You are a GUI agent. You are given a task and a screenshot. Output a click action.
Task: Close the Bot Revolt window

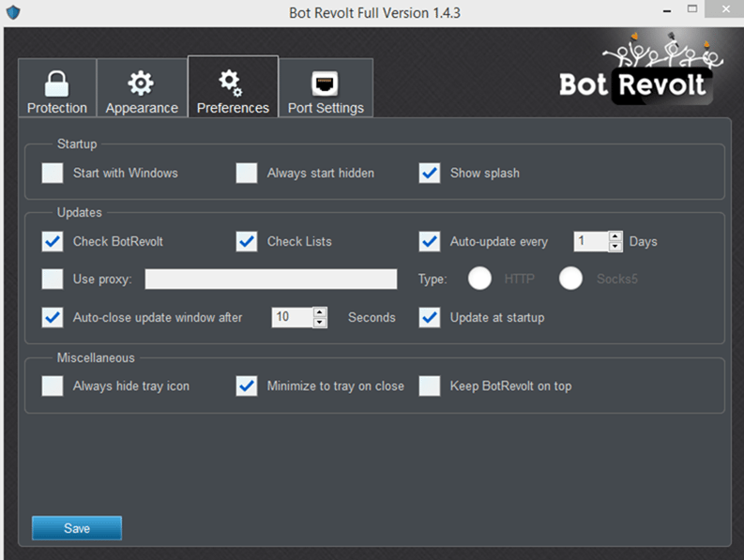(725, 9)
